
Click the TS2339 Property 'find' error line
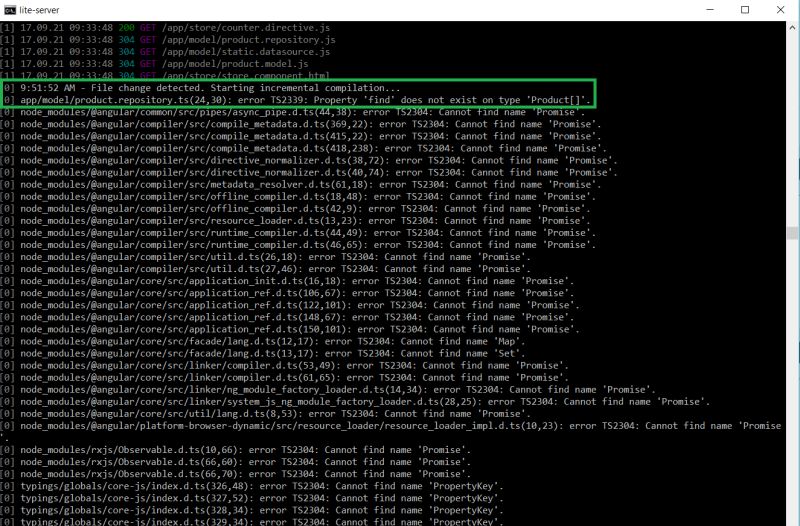pyautogui.click(x=295, y=100)
